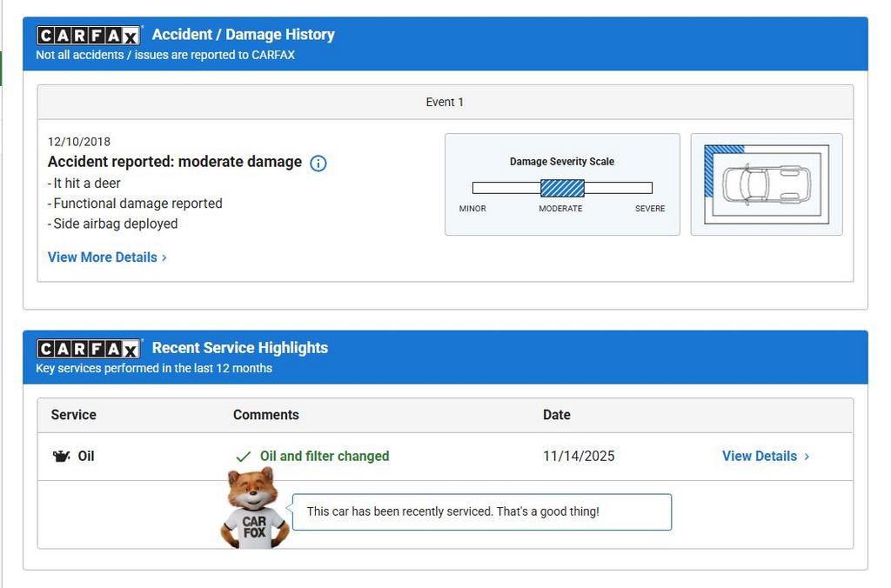Click the Service column header

[x=74, y=415]
